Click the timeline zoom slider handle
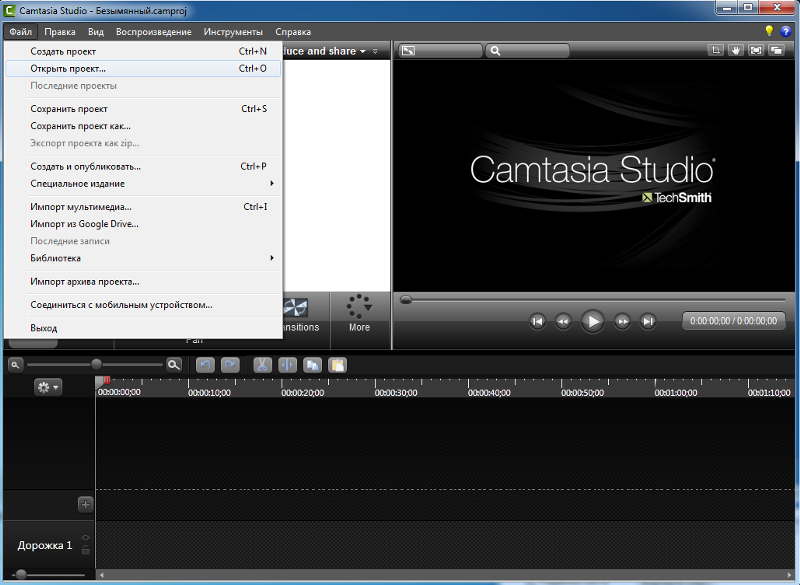 (x=96, y=364)
